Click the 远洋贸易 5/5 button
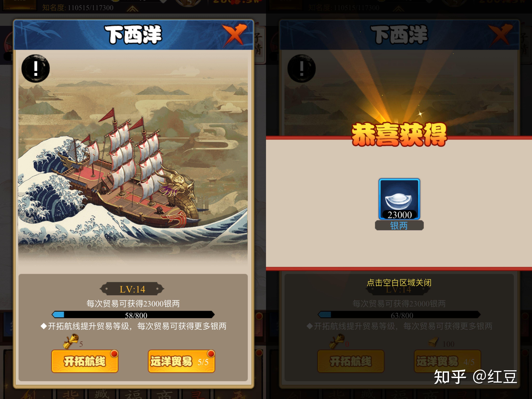This screenshot has height=399, width=532. pyautogui.click(x=181, y=361)
